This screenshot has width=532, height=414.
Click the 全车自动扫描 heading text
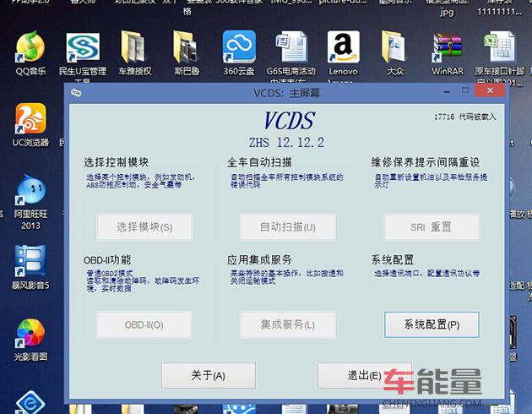click(x=259, y=162)
